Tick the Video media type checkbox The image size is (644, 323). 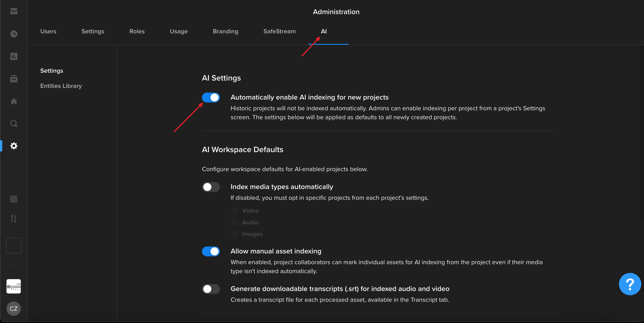click(234, 211)
